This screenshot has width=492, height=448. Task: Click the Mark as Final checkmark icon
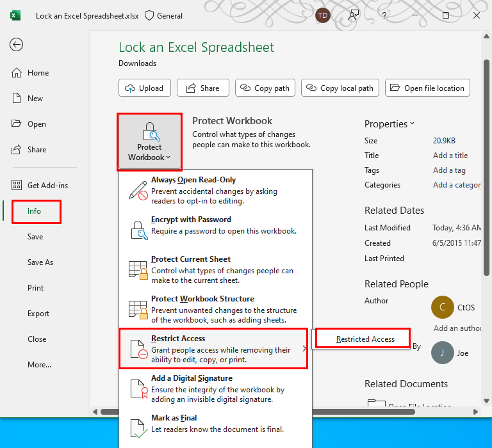pyautogui.click(x=138, y=429)
